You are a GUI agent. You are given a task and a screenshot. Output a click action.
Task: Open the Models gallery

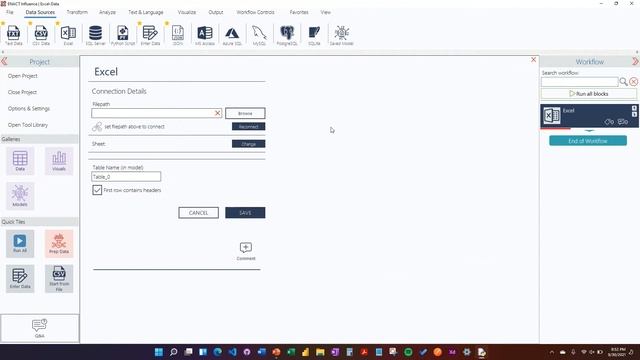point(20,196)
